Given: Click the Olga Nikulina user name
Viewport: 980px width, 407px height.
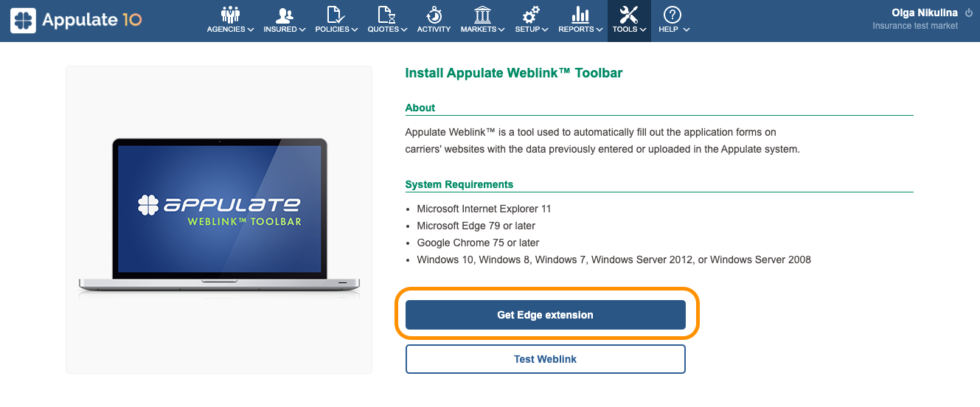Looking at the screenshot, I should 925,13.
